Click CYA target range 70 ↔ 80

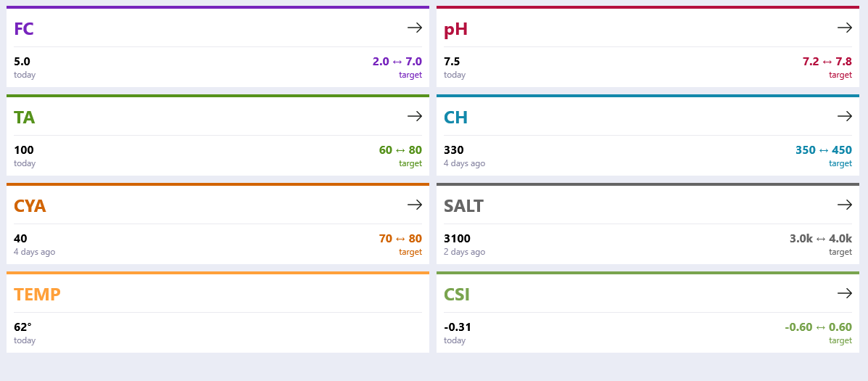click(400, 239)
